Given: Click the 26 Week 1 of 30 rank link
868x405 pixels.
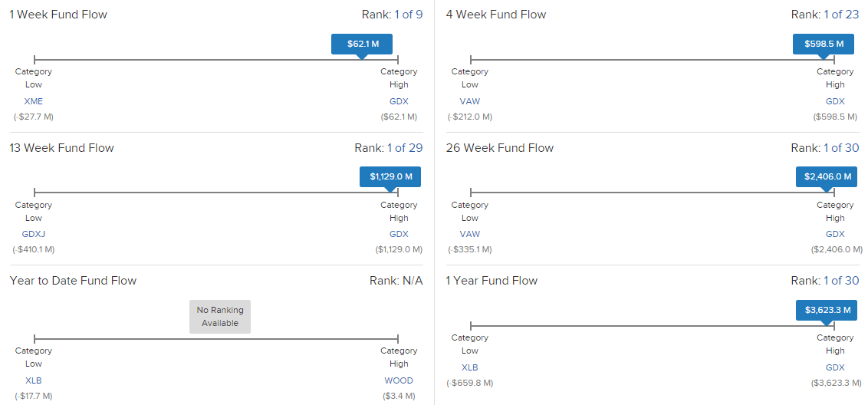Looking at the screenshot, I should (x=841, y=148).
